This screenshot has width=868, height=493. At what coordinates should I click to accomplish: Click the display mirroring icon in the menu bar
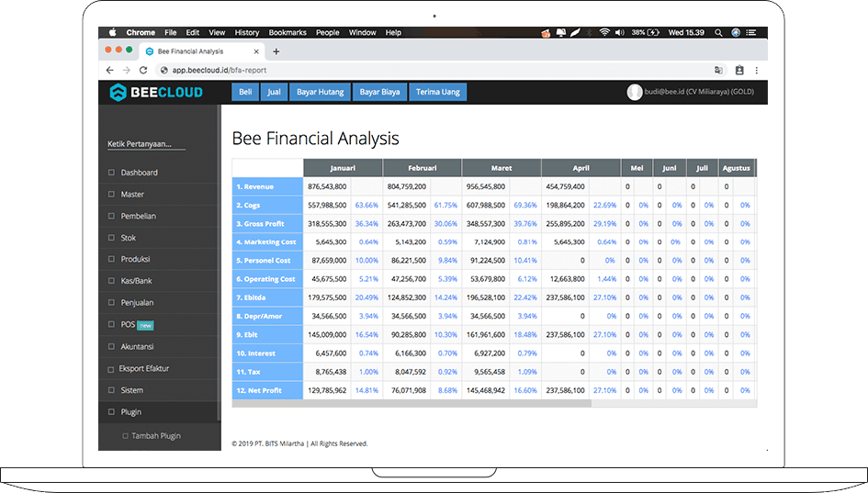point(561,33)
